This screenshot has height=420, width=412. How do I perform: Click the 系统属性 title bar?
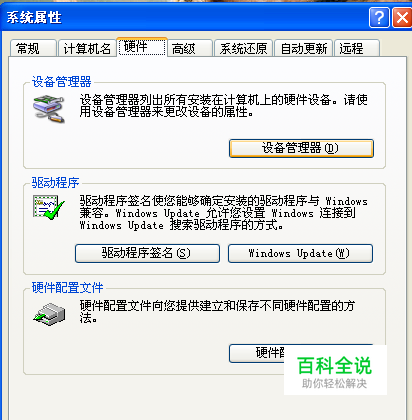click(x=185, y=17)
